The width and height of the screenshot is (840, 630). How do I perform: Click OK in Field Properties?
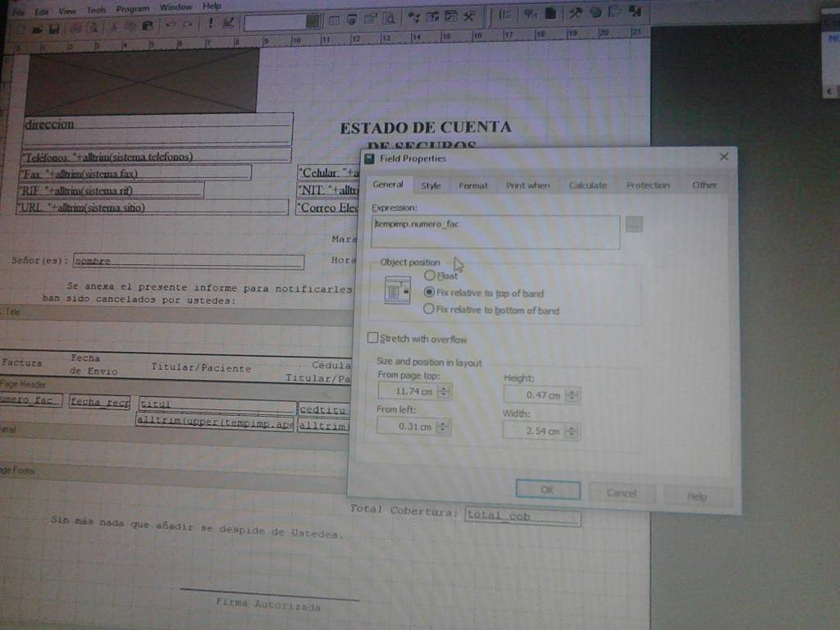547,490
